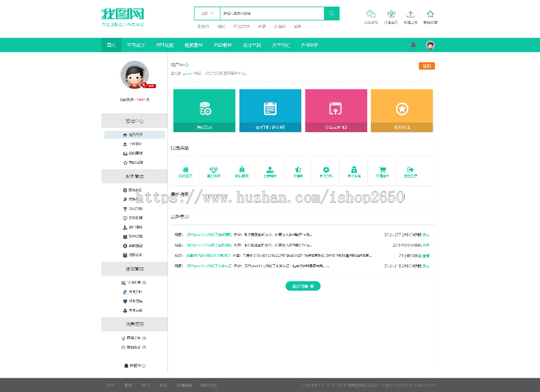Open the notification bell in the navigation bar
The width and height of the screenshot is (540, 392).
pos(413,45)
